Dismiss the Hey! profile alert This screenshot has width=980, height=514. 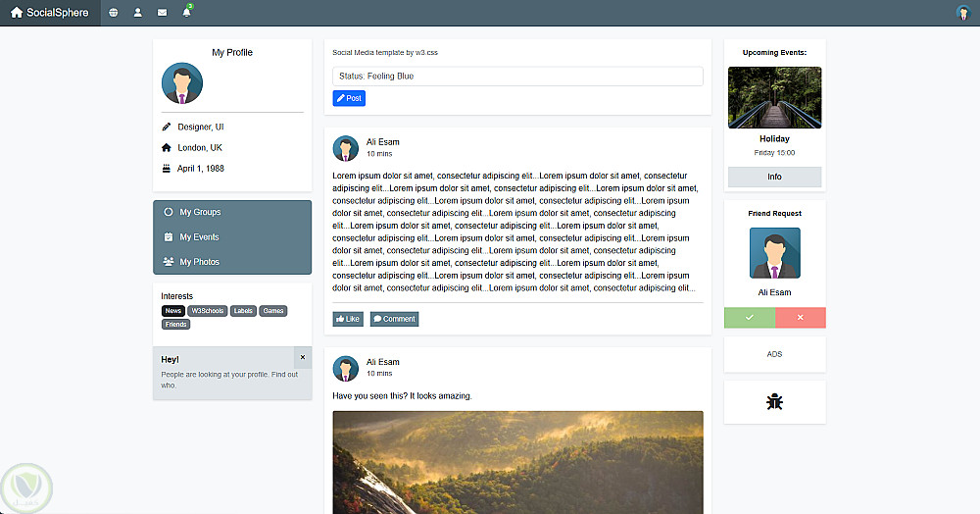(302, 357)
